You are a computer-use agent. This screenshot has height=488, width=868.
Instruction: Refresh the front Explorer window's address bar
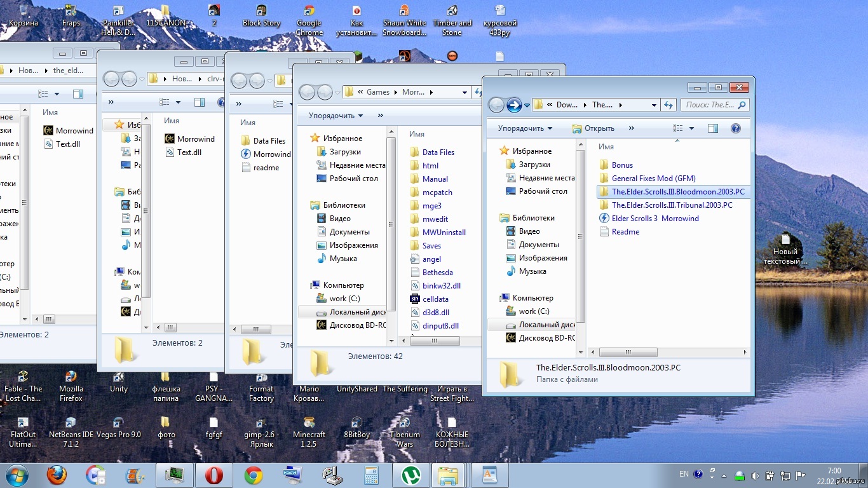tap(668, 105)
